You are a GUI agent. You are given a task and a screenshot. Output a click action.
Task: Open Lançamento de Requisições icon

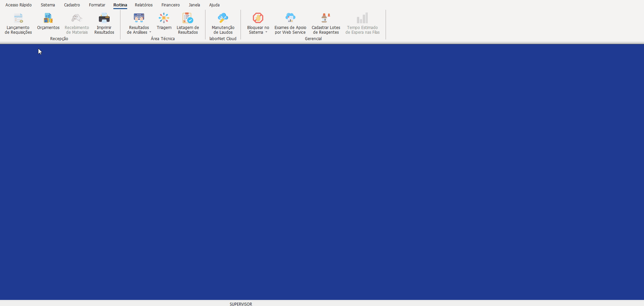pyautogui.click(x=18, y=18)
